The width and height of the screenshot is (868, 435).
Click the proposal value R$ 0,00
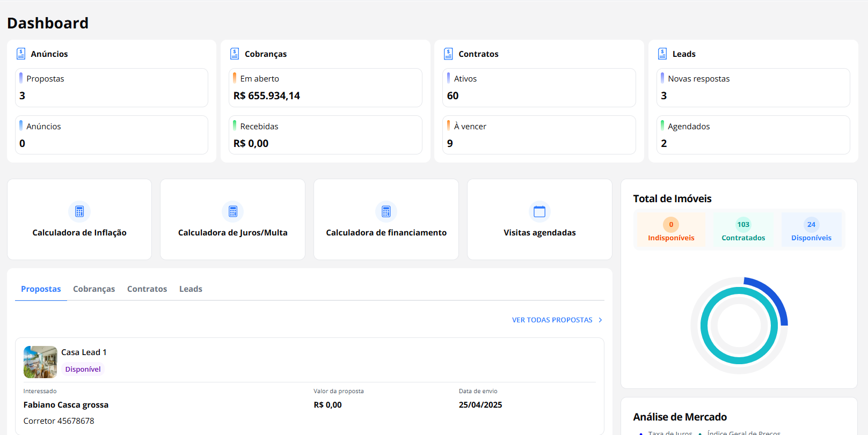(x=327, y=405)
